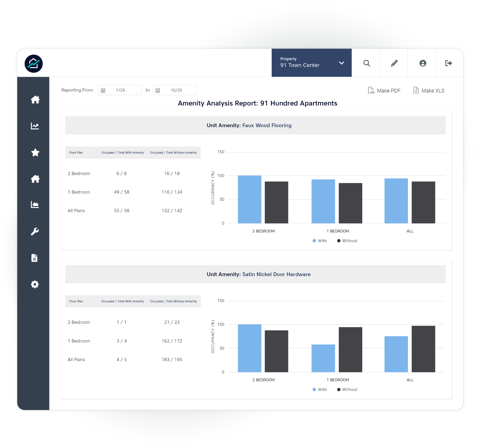This screenshot has height=448, width=479.
Task: Click the first home icon in sidebar
Action: tap(35, 100)
